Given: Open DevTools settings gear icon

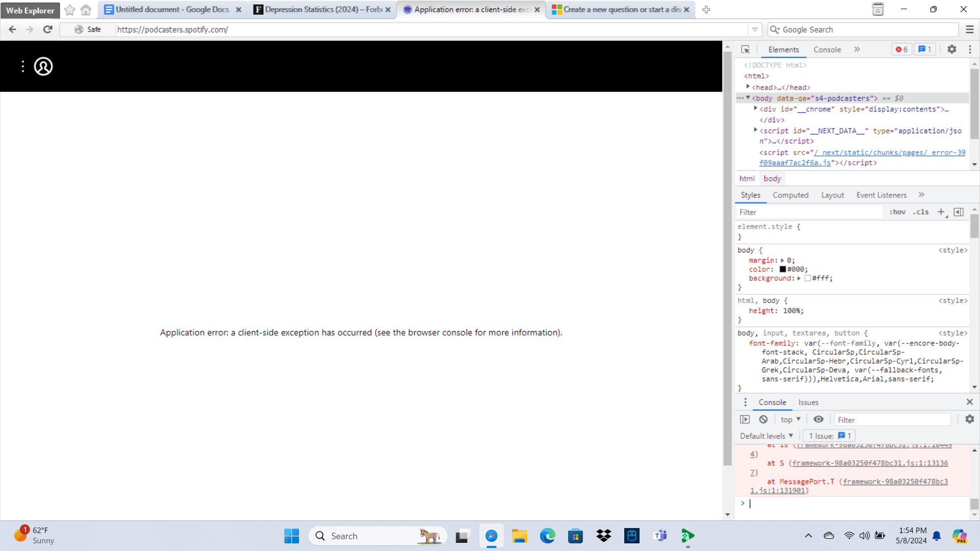Looking at the screenshot, I should [x=951, y=49].
